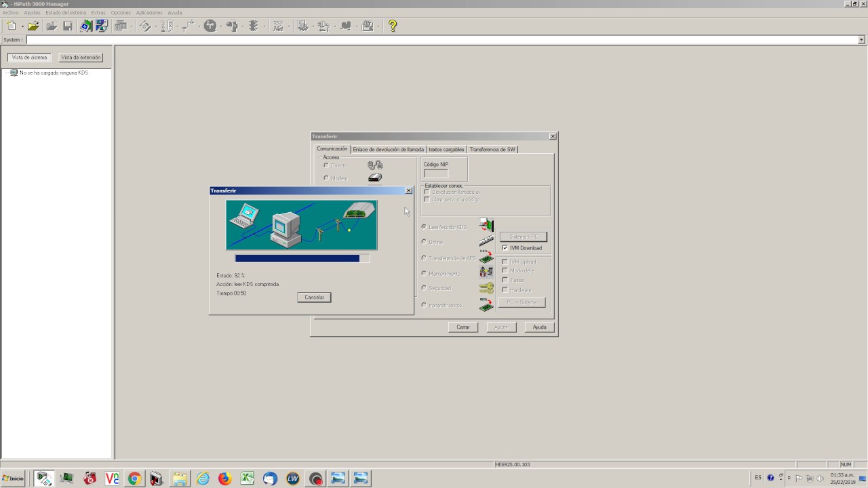Select the Comunicación tab

coord(332,148)
